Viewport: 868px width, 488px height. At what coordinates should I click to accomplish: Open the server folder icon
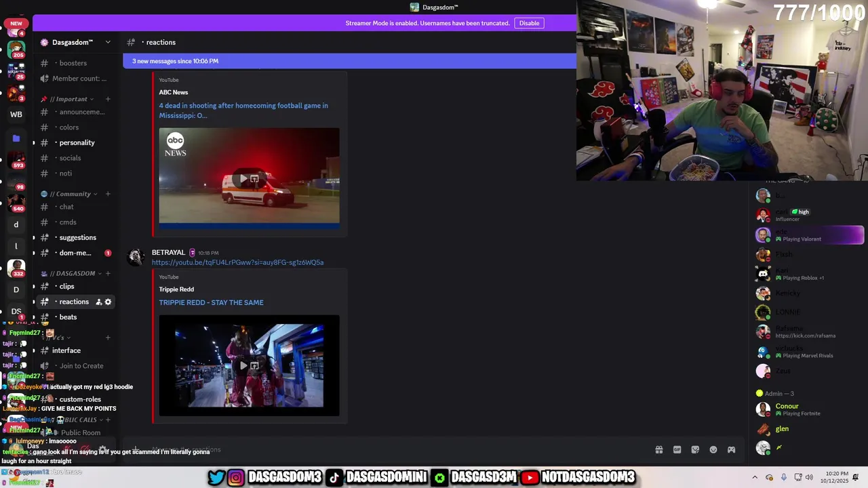(x=16, y=138)
